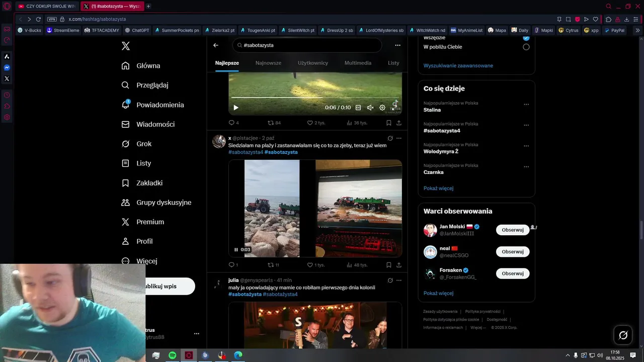
Task: Seek the top video progress bar
Action: tap(315, 98)
